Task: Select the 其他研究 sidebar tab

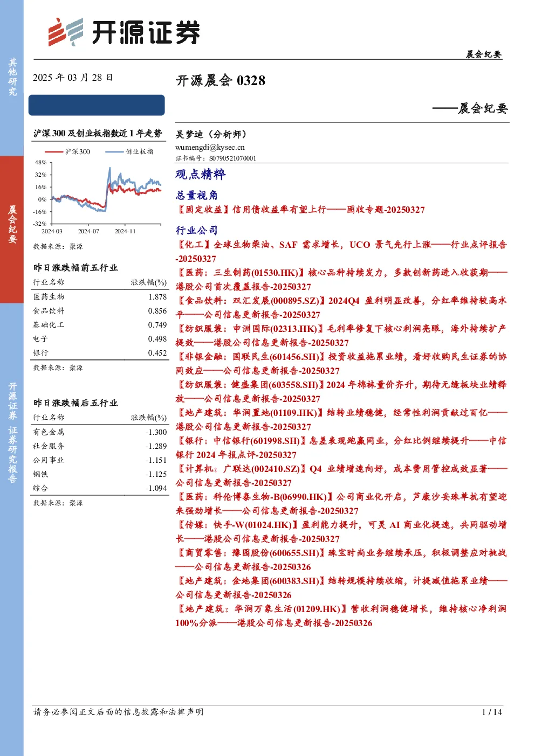Action: point(12,78)
